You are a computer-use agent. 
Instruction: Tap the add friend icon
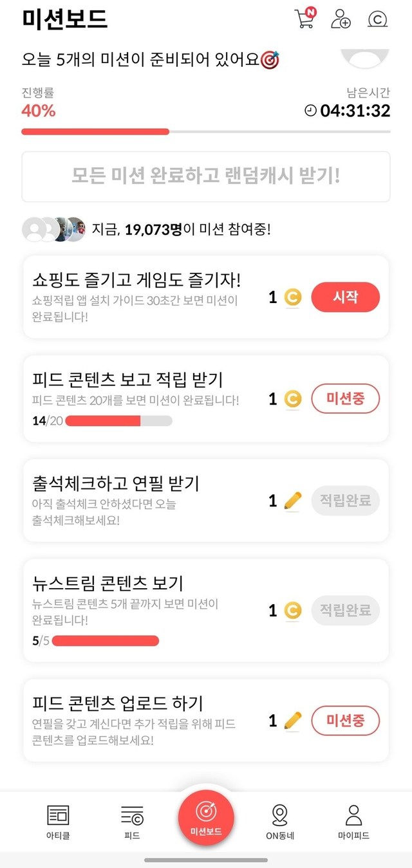point(341,19)
